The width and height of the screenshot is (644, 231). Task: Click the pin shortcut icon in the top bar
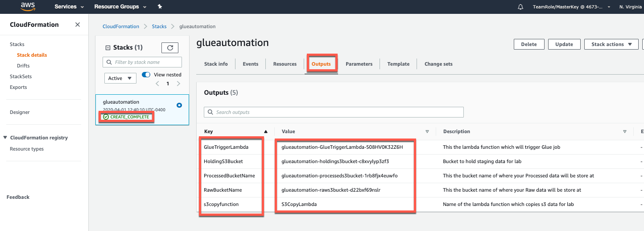(x=160, y=7)
